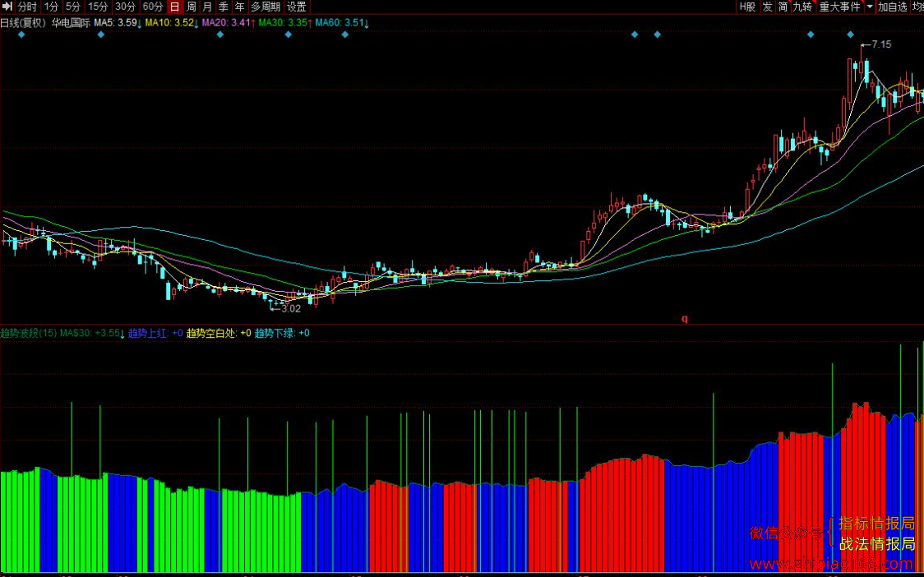The height and width of the screenshot is (577, 924).
Task: Click the event diamond marker below MA30
Action: pyautogui.click(x=289, y=35)
